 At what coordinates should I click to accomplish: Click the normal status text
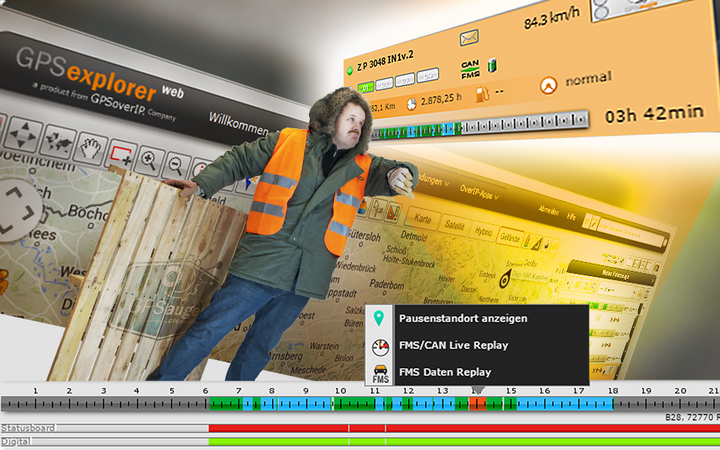(x=588, y=79)
